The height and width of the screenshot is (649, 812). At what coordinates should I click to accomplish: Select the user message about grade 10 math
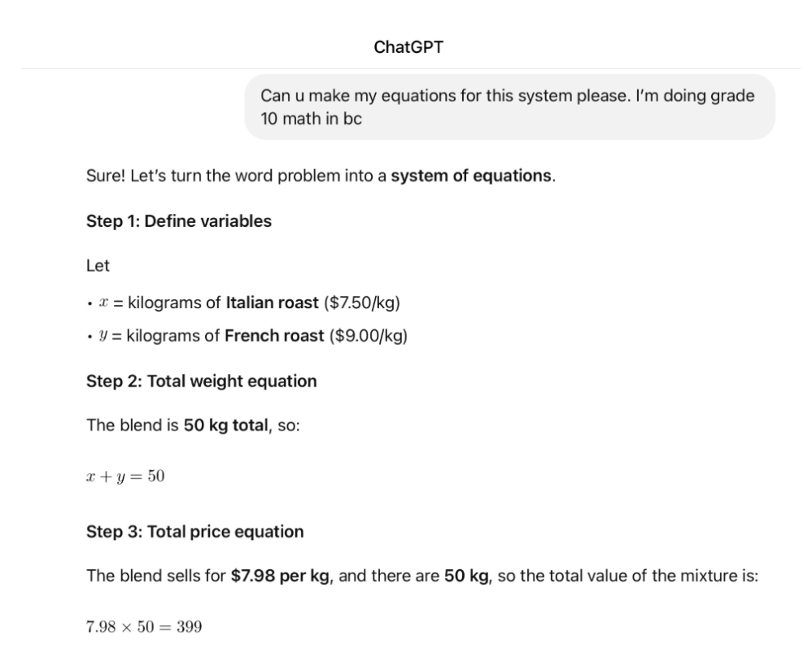point(509,107)
